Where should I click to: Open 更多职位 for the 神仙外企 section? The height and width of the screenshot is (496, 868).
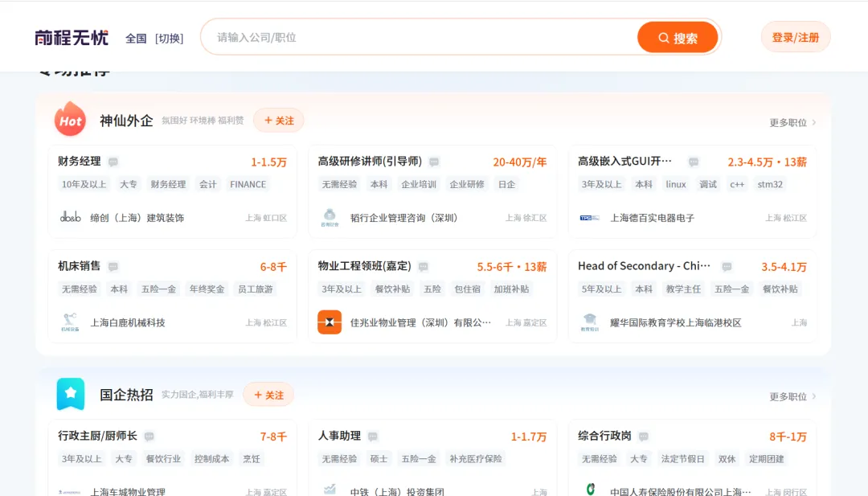pos(792,122)
